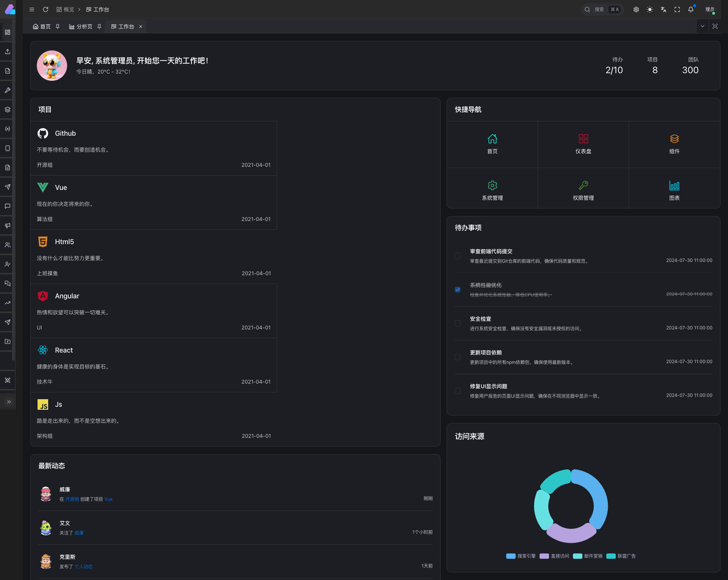Click the 图表 chart shortcut icon

674,185
